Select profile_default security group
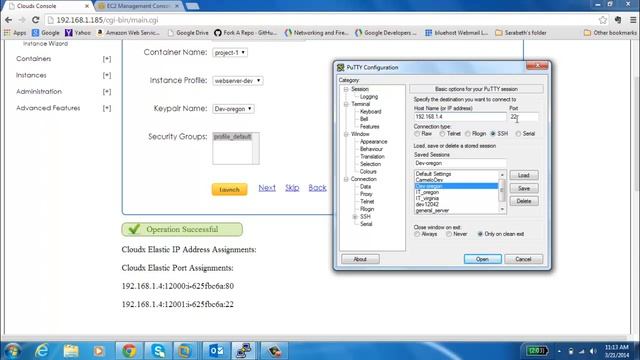The image size is (640, 360). pyautogui.click(x=232, y=137)
